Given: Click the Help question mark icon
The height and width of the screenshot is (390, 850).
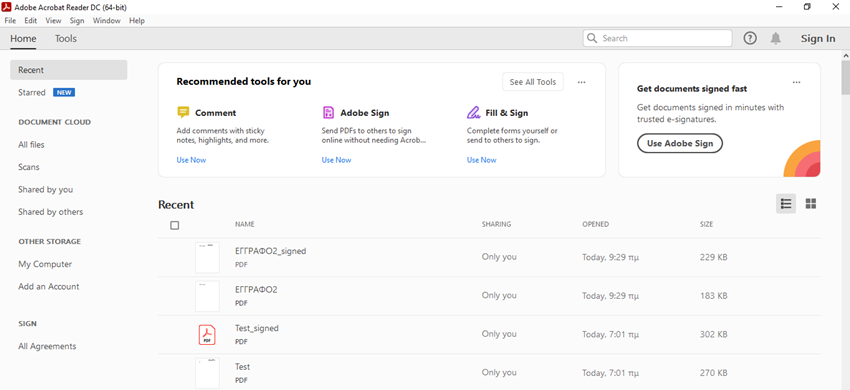Looking at the screenshot, I should coord(750,39).
